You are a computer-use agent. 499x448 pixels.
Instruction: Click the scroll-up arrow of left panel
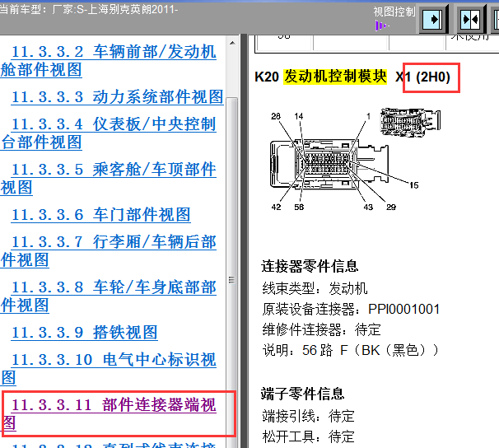coord(233,43)
